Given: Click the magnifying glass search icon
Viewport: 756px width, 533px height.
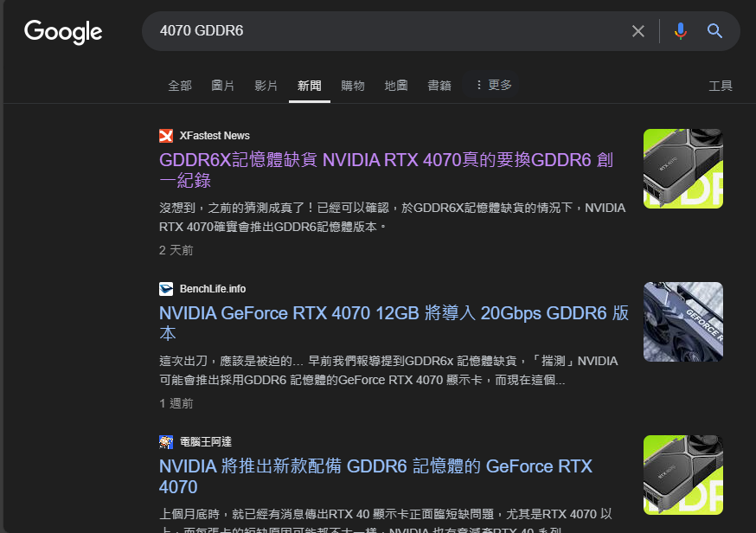Looking at the screenshot, I should click(714, 31).
